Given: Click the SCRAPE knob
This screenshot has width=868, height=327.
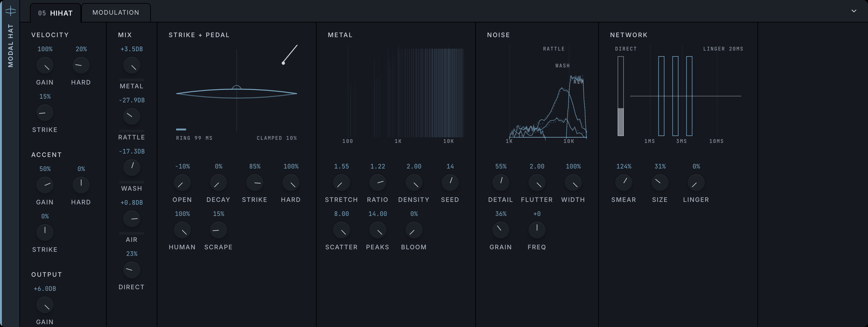Looking at the screenshot, I should [x=218, y=230].
